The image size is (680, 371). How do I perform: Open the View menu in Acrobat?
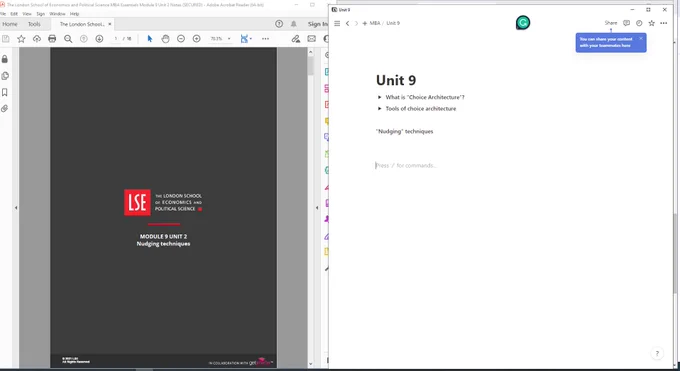(x=27, y=14)
